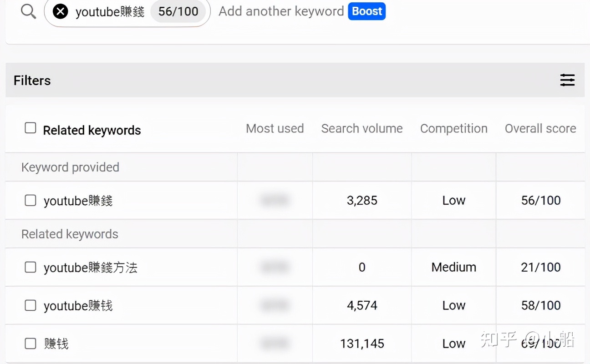Sort by the Overall score column
The height and width of the screenshot is (364, 590).
pyautogui.click(x=540, y=128)
